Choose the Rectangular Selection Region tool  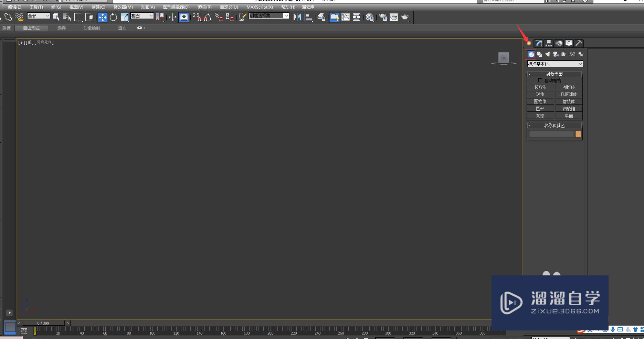(78, 17)
